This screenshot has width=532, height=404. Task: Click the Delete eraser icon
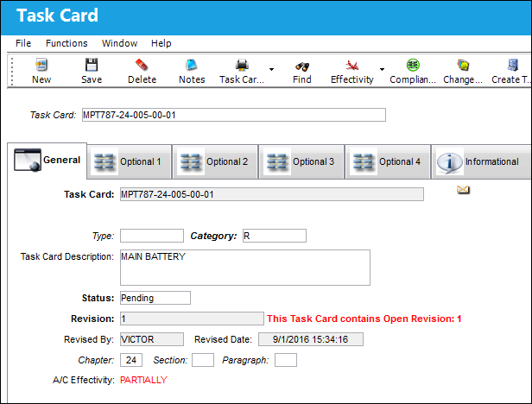pyautogui.click(x=142, y=65)
